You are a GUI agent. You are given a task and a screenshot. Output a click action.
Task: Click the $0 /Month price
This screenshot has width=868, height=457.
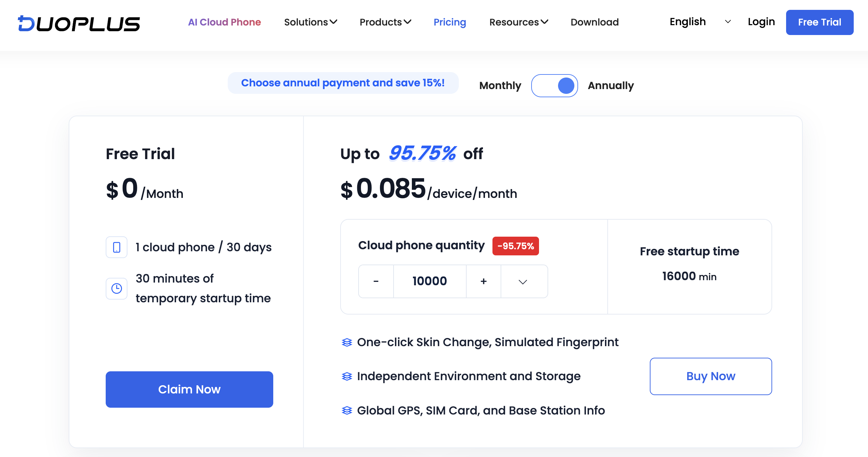click(144, 189)
